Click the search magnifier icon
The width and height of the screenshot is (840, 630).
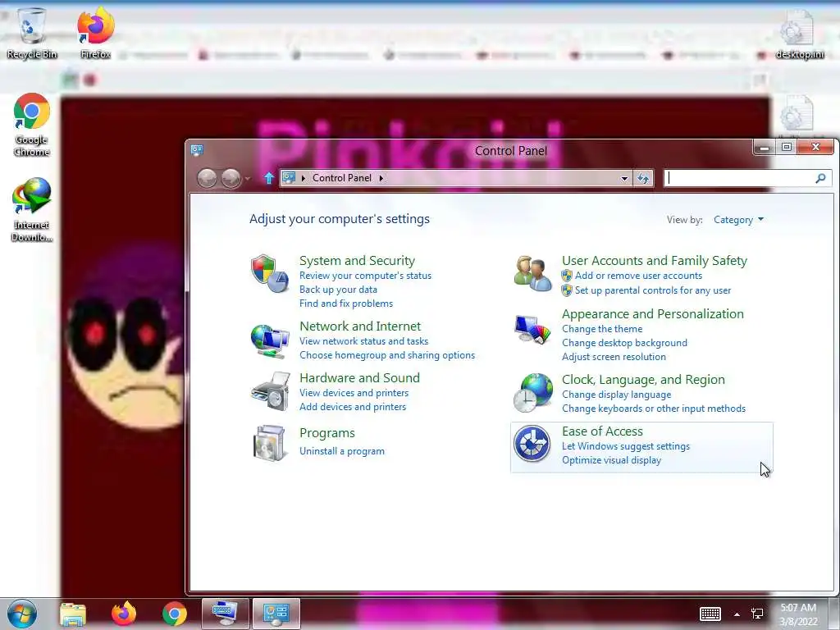(820, 178)
